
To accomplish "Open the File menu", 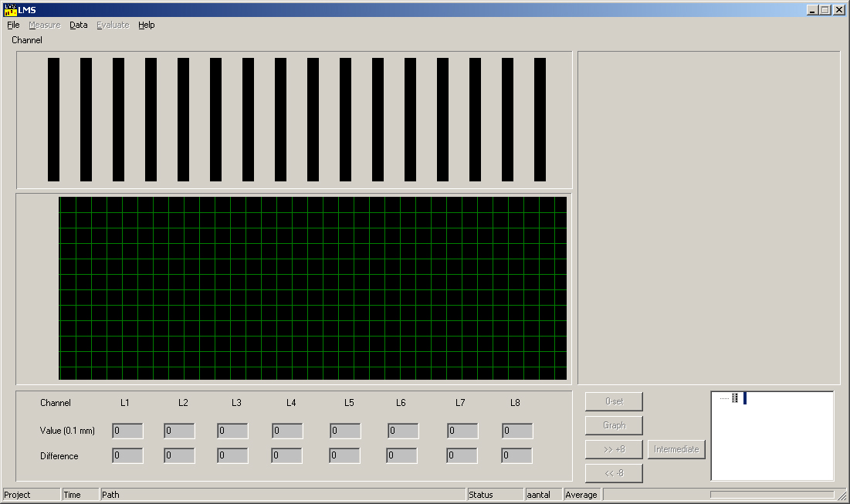I will pos(13,25).
